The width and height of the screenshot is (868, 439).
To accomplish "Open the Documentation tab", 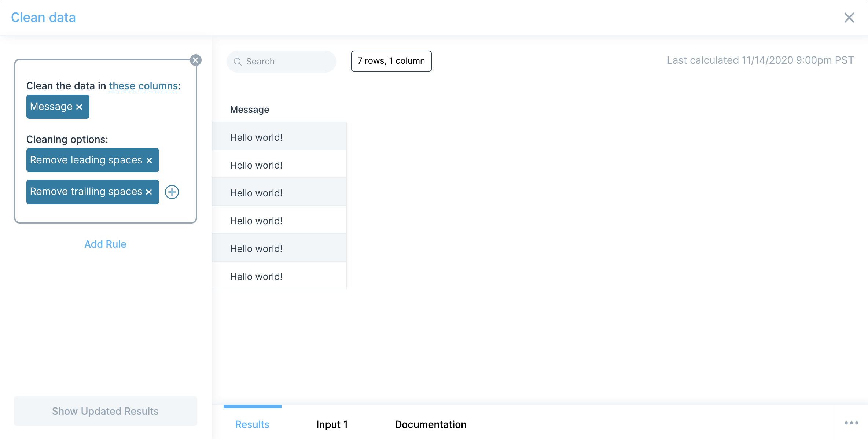I will point(431,424).
